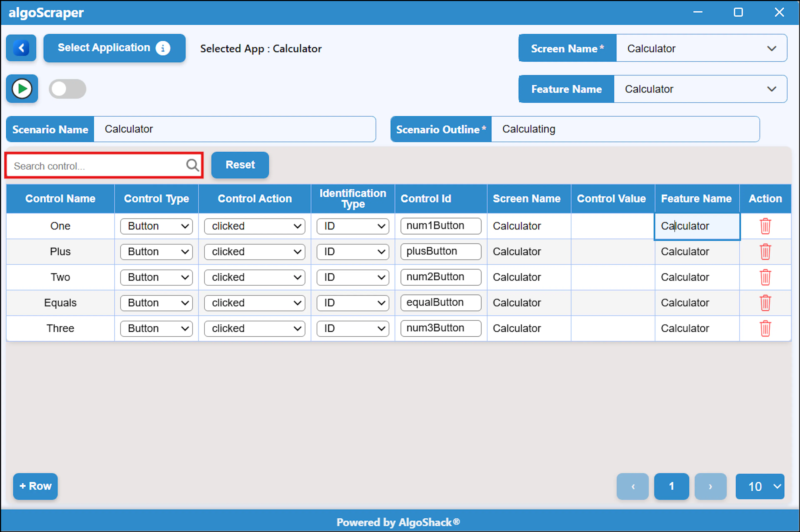
Task: Open the rows-per-page 10 dropdown
Action: click(760, 486)
